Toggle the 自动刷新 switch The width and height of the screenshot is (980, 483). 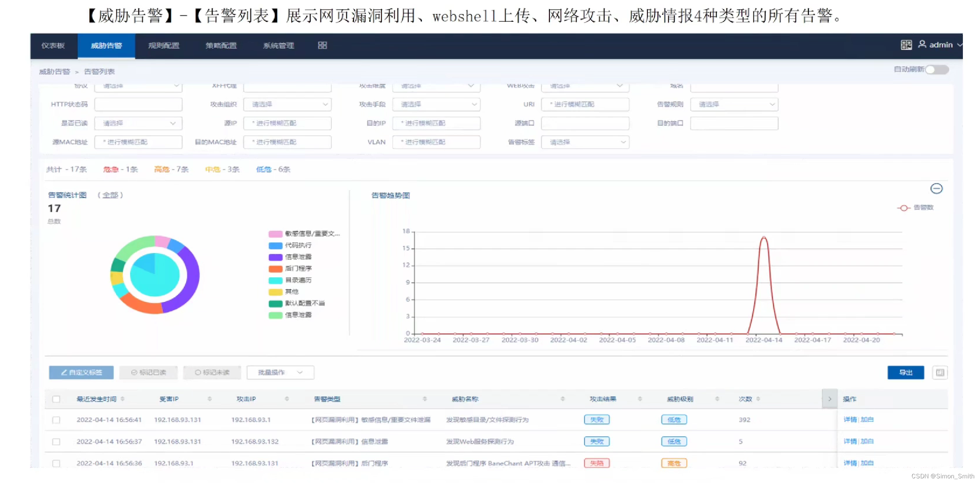click(937, 70)
